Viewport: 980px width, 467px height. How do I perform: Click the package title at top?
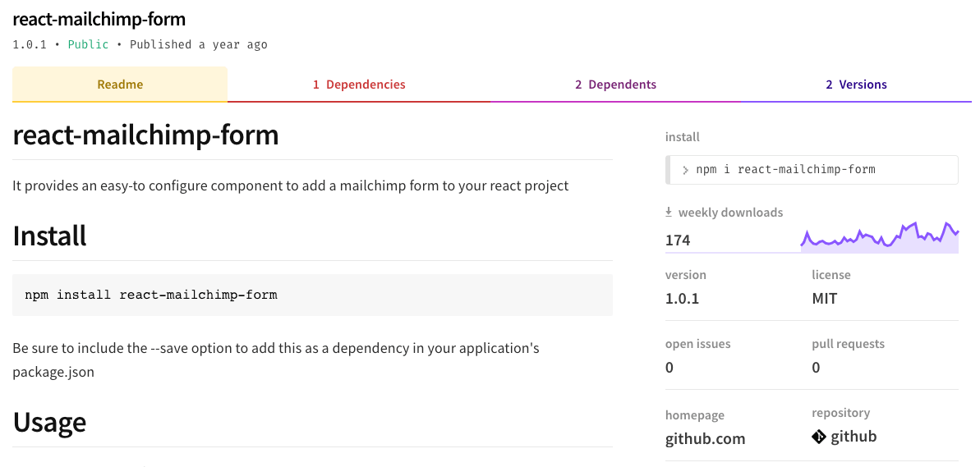coord(99,20)
